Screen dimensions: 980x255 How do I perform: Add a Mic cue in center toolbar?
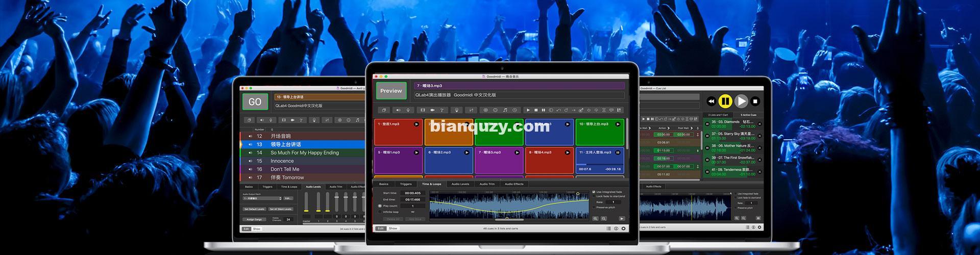coord(408,110)
